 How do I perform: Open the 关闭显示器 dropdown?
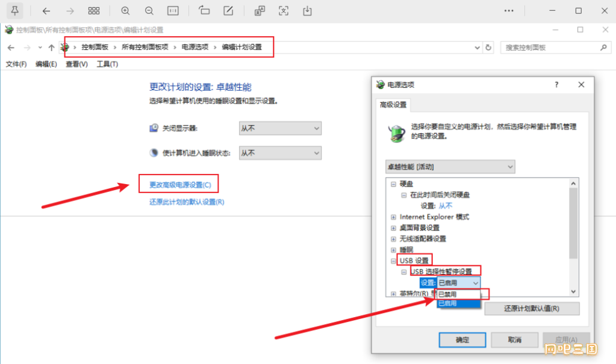point(280,128)
